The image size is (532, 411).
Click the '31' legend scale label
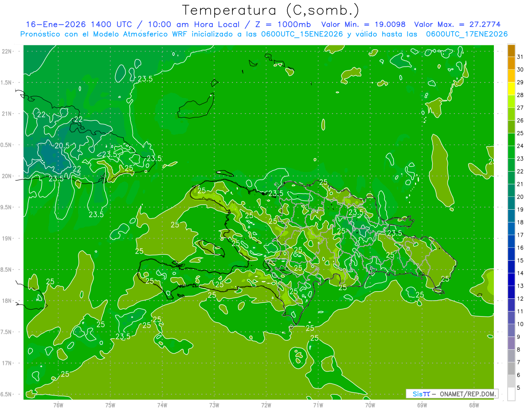coord(520,56)
